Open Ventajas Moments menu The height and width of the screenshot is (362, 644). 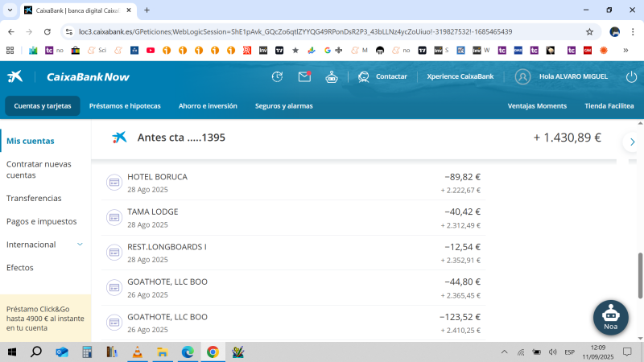click(x=537, y=106)
